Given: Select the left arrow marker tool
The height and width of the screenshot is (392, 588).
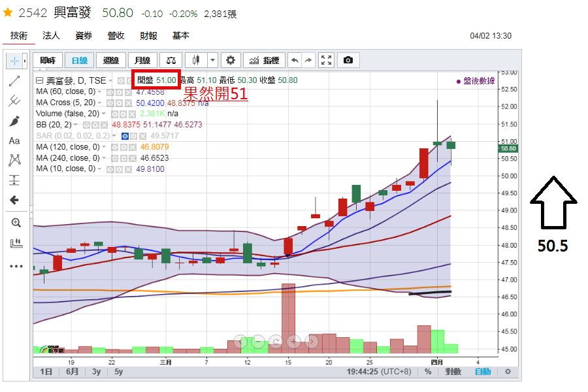Looking at the screenshot, I should [14, 200].
